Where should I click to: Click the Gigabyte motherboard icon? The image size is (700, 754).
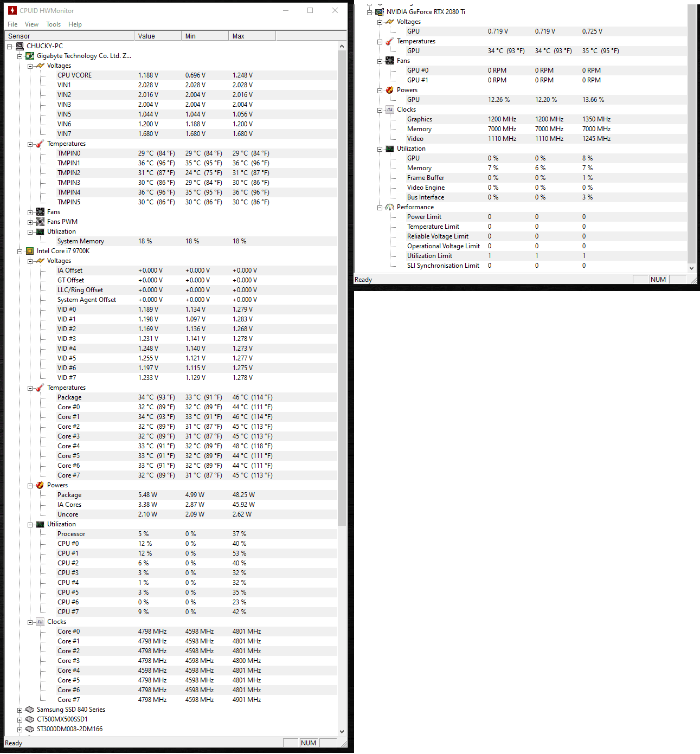click(x=30, y=56)
